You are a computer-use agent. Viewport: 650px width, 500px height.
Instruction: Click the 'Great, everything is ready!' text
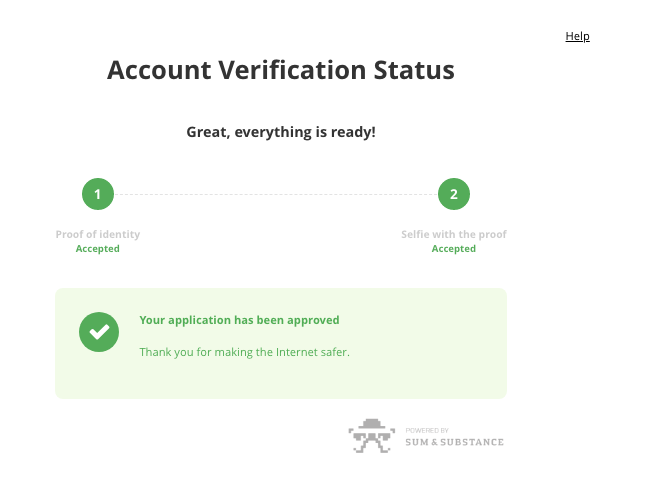(281, 132)
